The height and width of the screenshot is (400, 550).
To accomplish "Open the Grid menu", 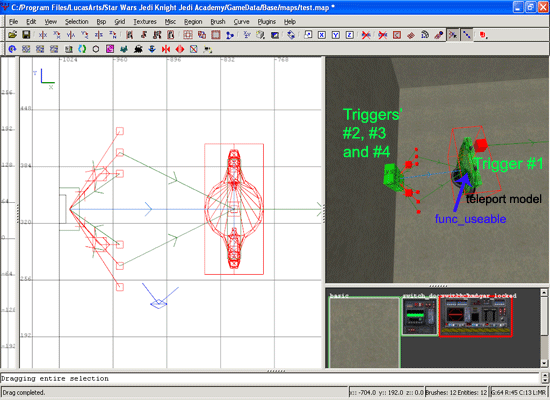I will (120, 21).
